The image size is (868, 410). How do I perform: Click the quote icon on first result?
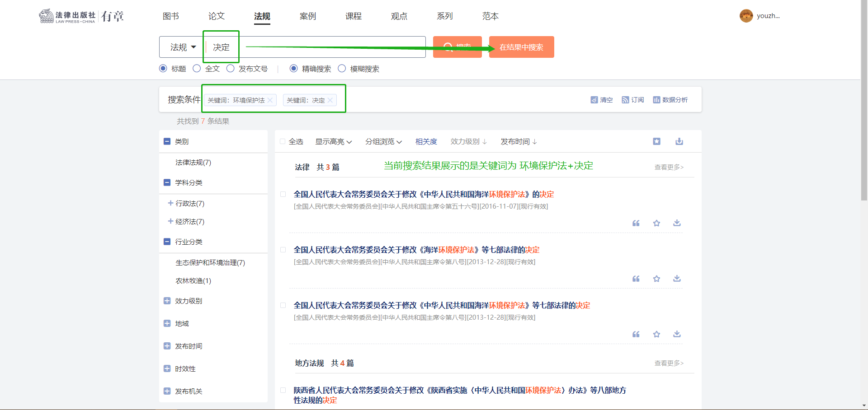(636, 223)
